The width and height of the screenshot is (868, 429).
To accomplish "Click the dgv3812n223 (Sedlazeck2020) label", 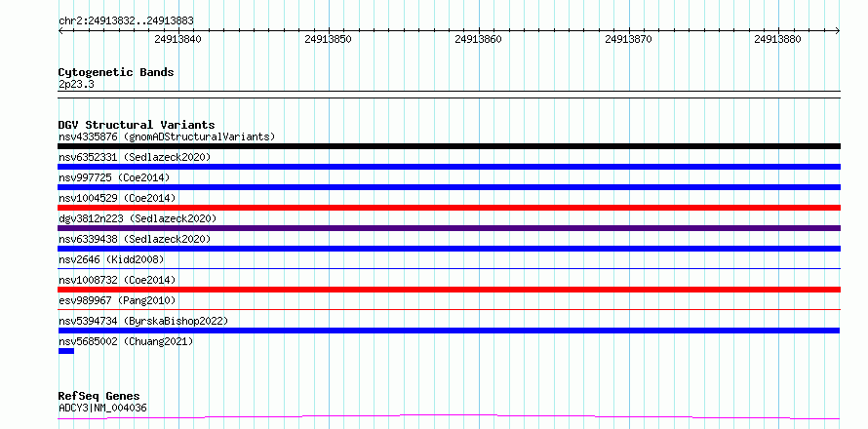I will click(x=138, y=218).
